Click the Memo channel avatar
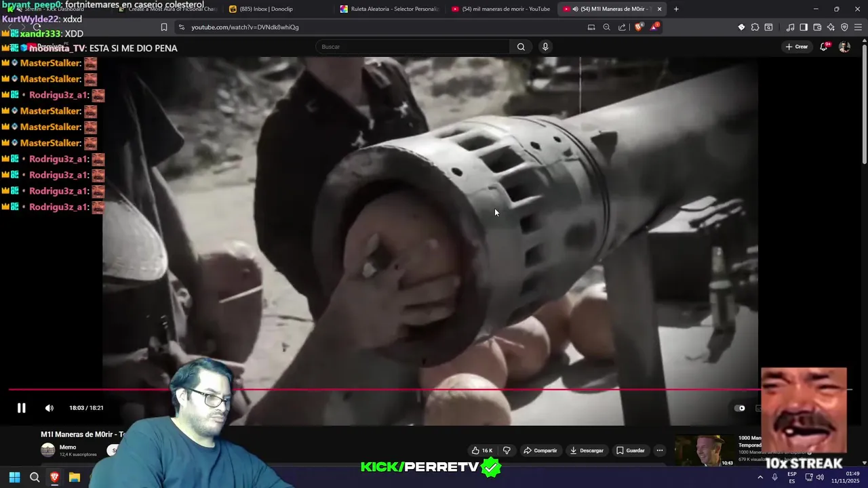The image size is (868, 488). tap(47, 450)
